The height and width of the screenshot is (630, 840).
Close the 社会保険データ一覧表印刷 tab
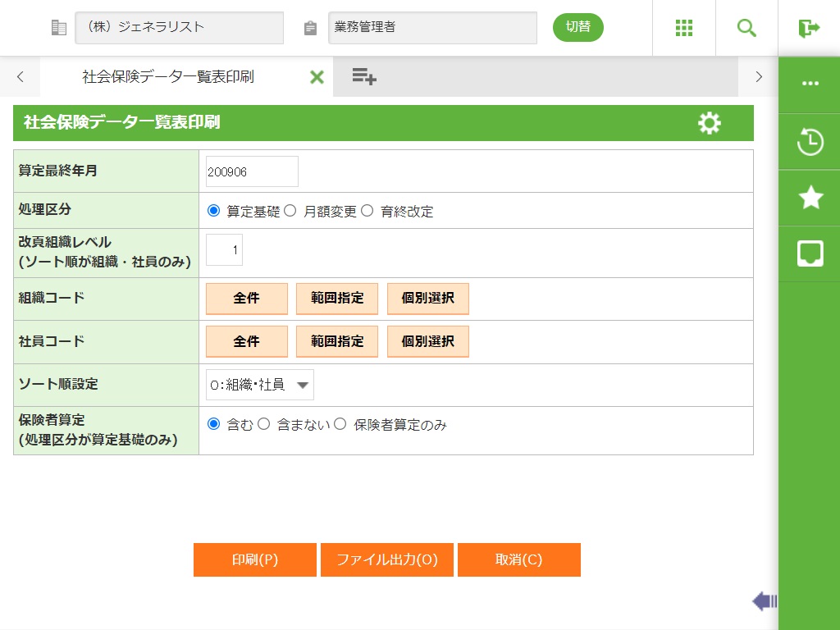tap(317, 77)
